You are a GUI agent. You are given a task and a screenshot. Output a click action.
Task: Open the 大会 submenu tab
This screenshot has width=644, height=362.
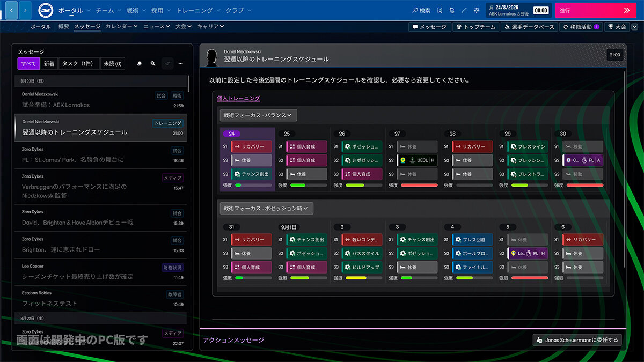[x=184, y=26]
